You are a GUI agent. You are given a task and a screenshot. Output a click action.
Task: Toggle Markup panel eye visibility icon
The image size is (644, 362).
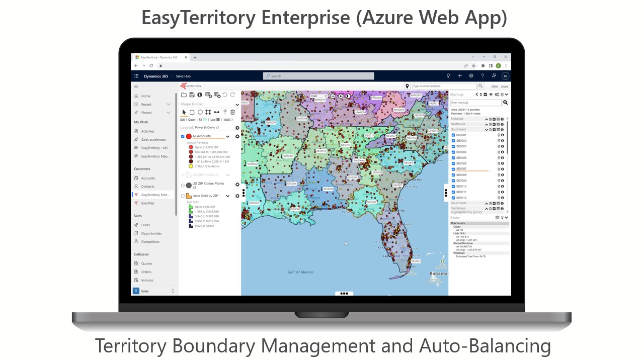(491, 95)
